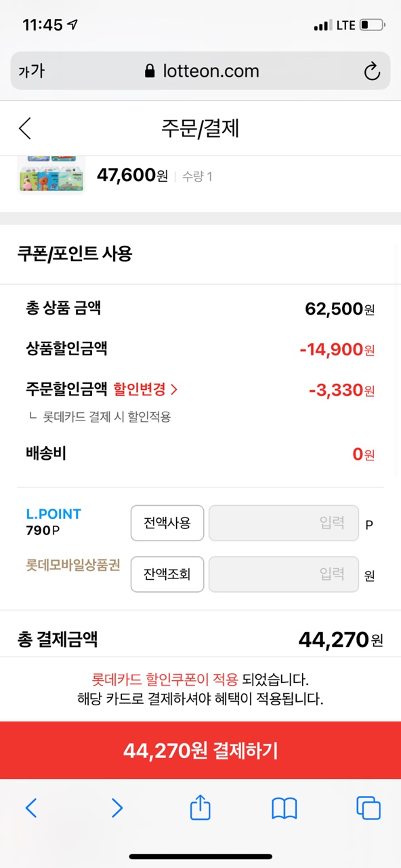Viewport: 401px width, 868px height.
Task: Open Safari tabs overview icon
Action: tap(368, 808)
